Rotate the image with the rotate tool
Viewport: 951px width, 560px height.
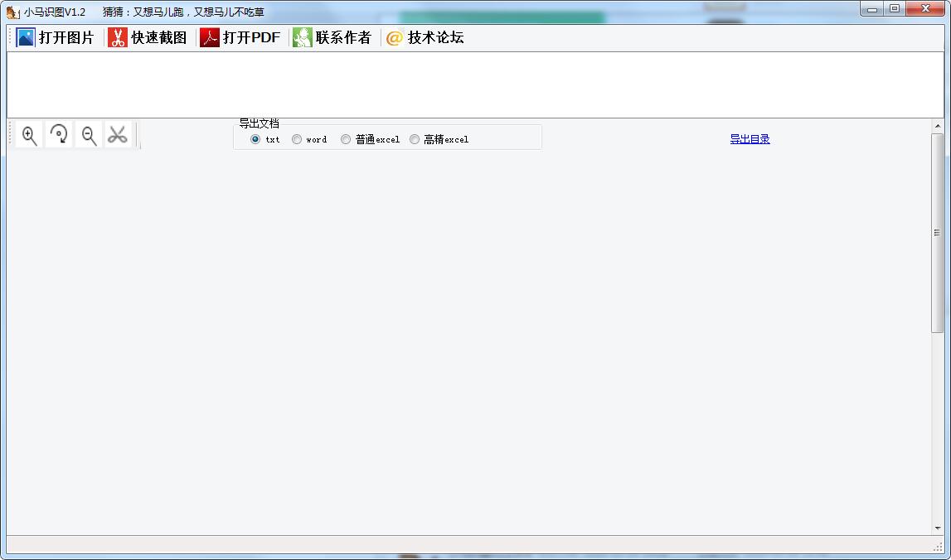click(58, 134)
